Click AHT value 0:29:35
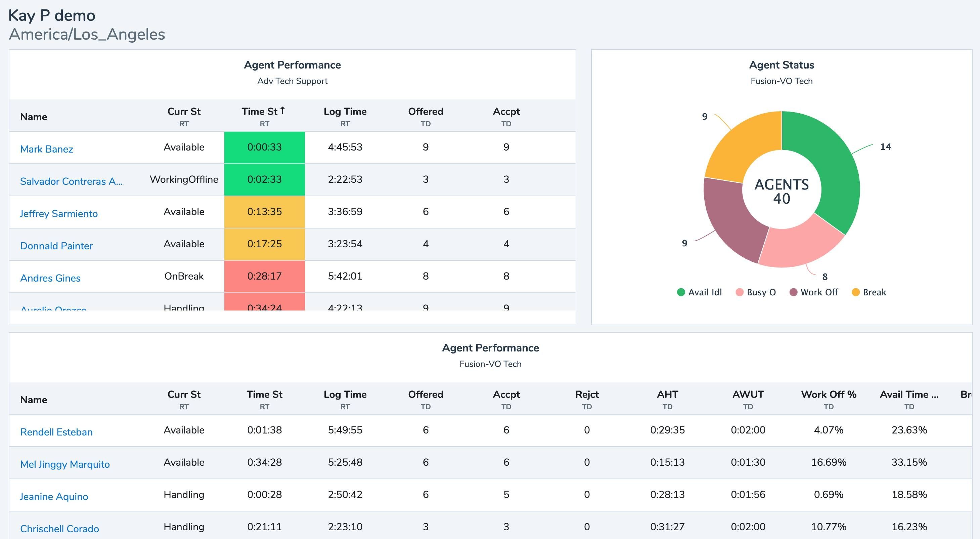 668,430
